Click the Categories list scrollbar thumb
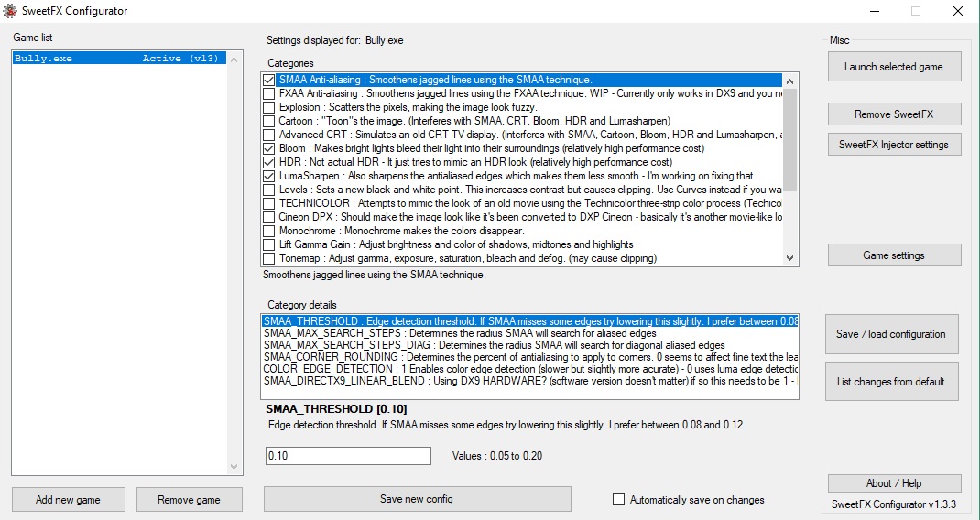 (790, 140)
